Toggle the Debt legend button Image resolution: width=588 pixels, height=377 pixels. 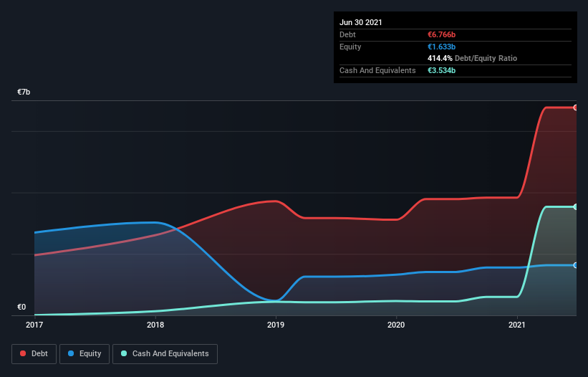pyautogui.click(x=34, y=354)
